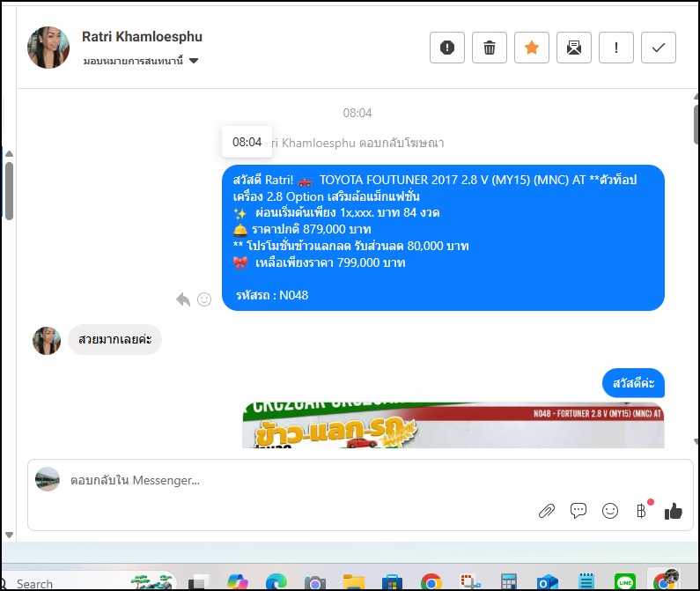
Task: Open LINE app from taskbar
Action: pyautogui.click(x=625, y=582)
